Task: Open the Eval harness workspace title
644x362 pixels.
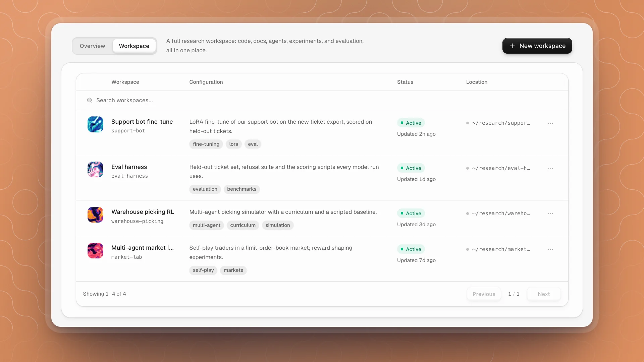Action: tap(129, 167)
